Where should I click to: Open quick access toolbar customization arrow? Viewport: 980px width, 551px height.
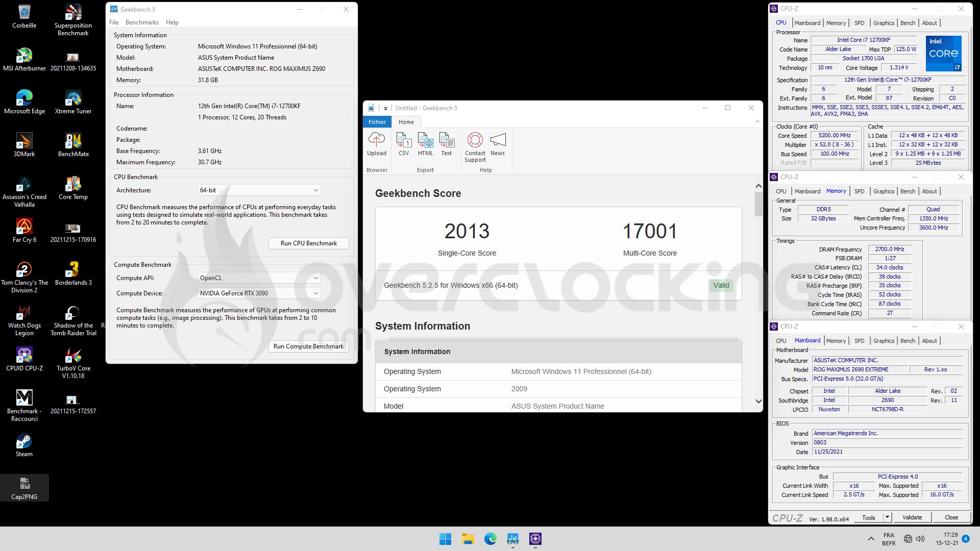(x=385, y=108)
